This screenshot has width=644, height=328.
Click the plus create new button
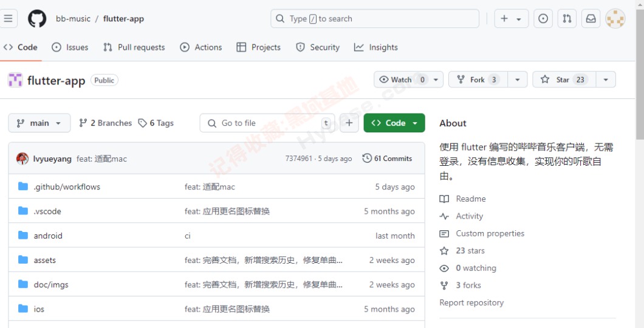[x=504, y=18]
